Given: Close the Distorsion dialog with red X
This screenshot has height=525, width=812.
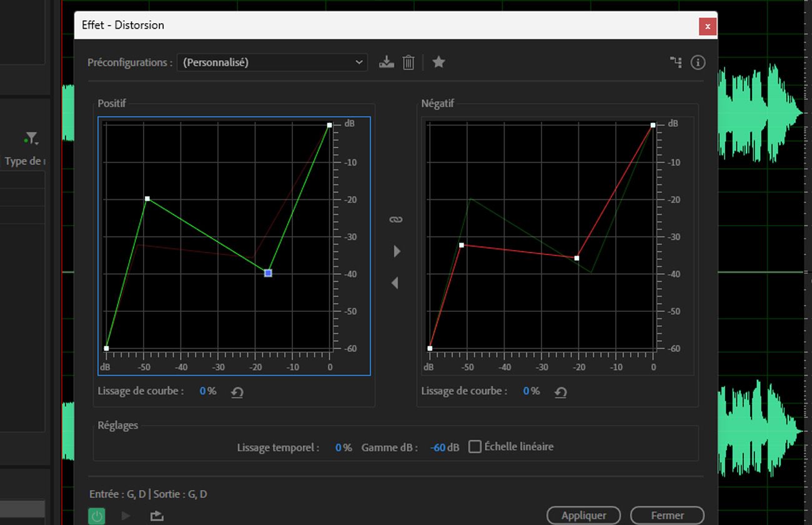Looking at the screenshot, I should (x=707, y=26).
